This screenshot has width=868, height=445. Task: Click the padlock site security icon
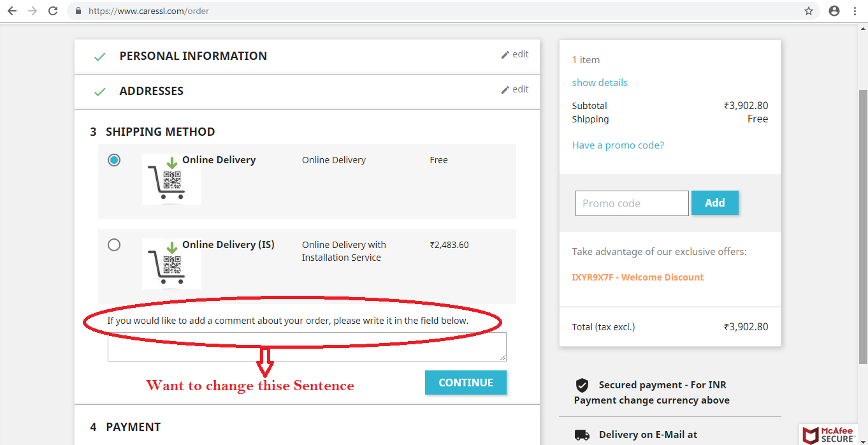78,11
